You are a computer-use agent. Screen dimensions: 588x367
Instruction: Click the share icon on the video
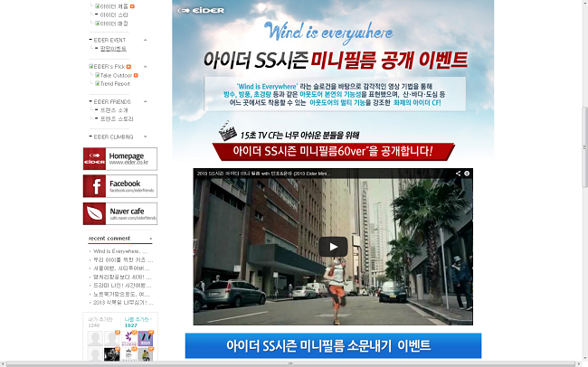[458, 174]
